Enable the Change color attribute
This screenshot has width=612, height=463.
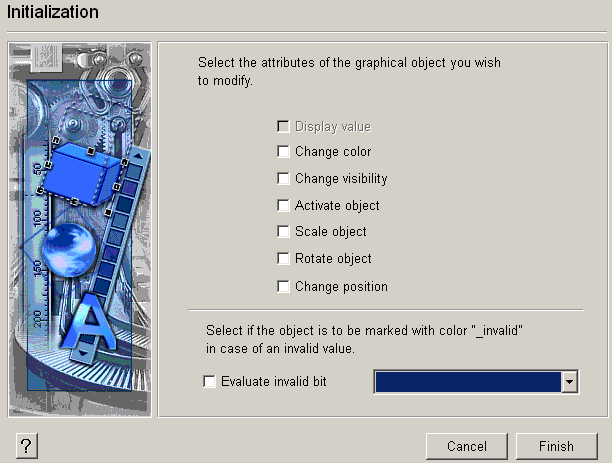(x=284, y=152)
